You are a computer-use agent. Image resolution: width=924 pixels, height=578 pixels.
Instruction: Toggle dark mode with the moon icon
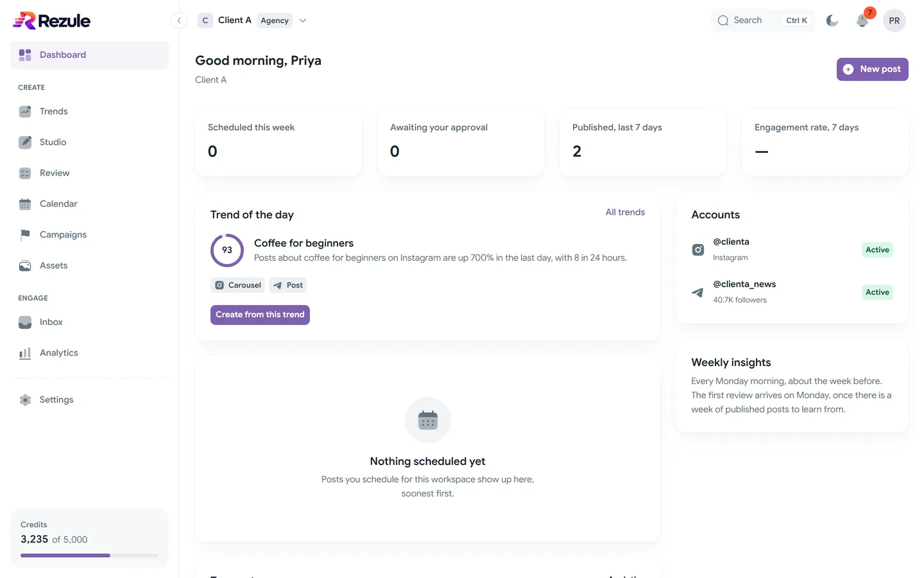(832, 21)
